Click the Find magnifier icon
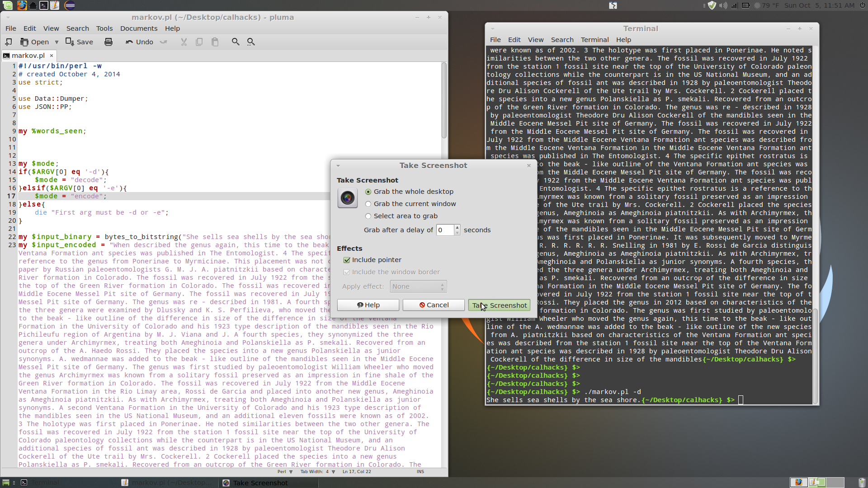 point(236,42)
